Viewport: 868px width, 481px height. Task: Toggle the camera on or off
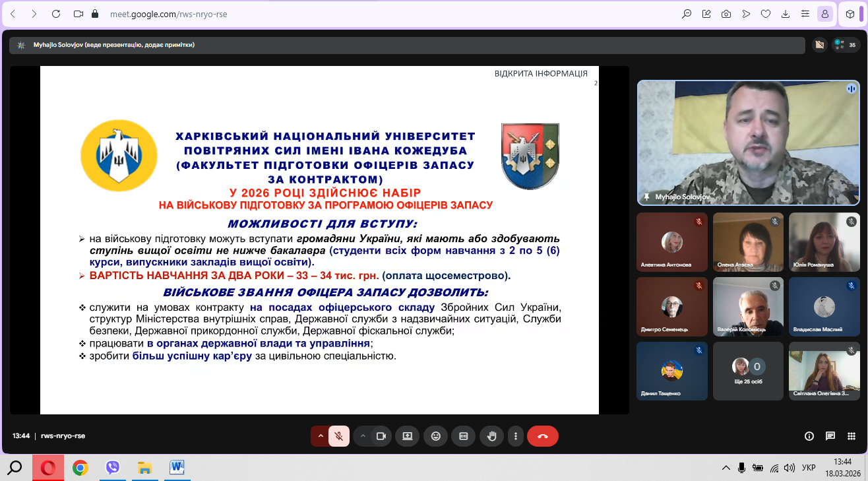(381, 436)
